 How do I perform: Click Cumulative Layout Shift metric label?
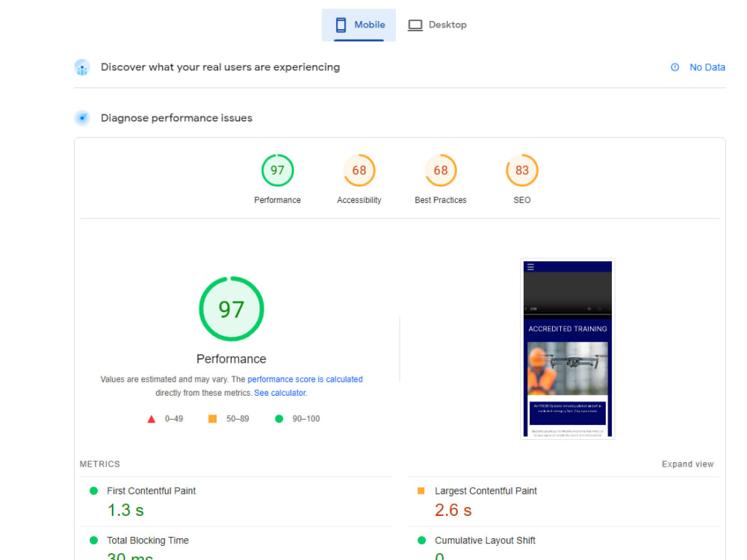tap(485, 541)
